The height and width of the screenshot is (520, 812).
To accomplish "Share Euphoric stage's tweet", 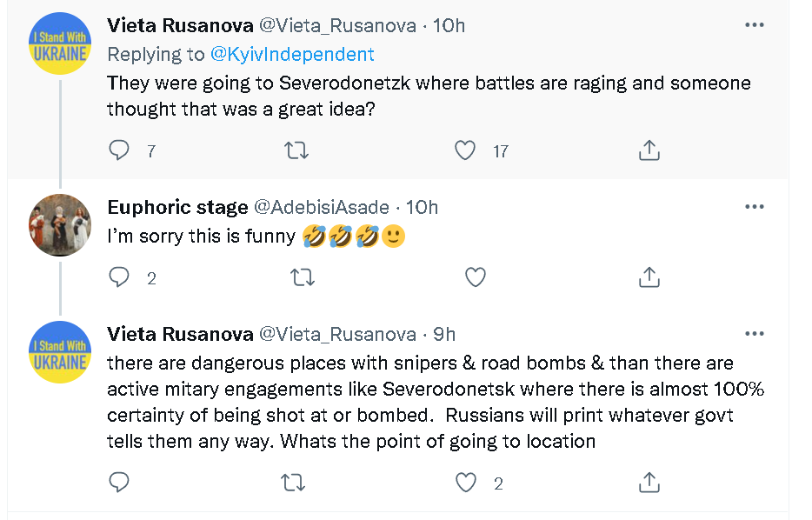I will point(649,277).
